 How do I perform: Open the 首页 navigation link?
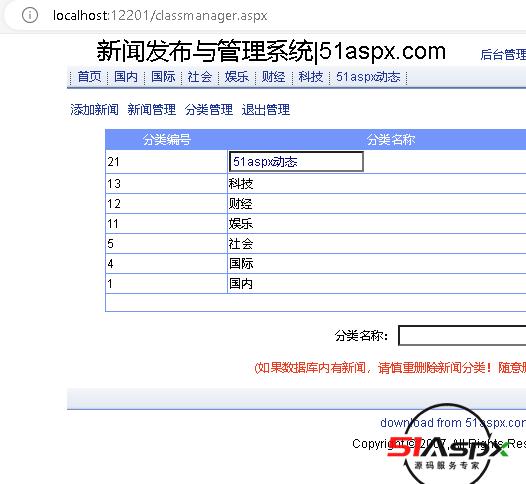click(x=89, y=77)
